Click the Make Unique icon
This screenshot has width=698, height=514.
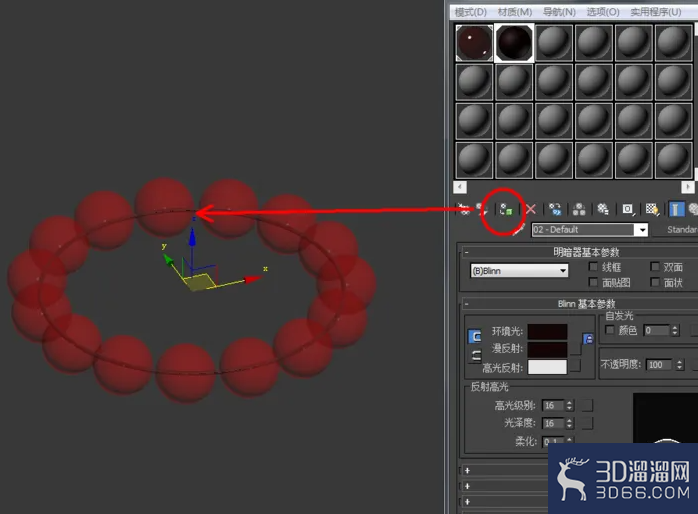(579, 209)
